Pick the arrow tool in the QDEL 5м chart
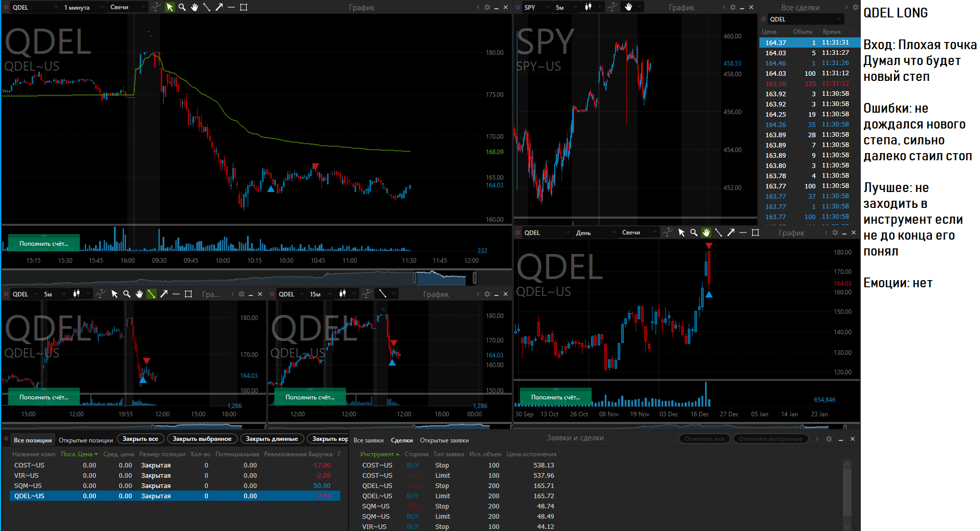980x531 pixels. point(164,294)
